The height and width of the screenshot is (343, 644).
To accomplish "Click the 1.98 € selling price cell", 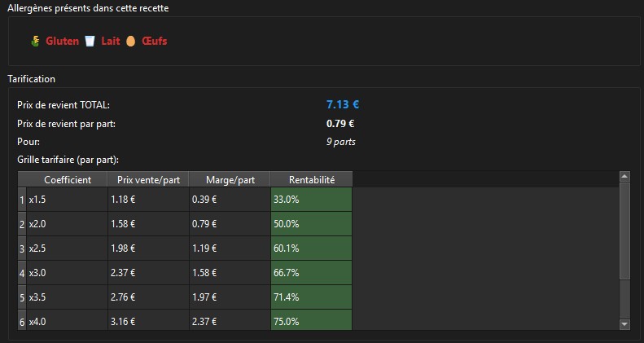I will 148,248.
